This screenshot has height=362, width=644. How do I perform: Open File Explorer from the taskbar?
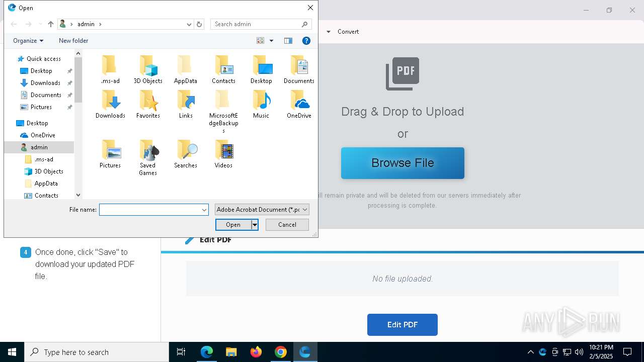click(x=231, y=352)
